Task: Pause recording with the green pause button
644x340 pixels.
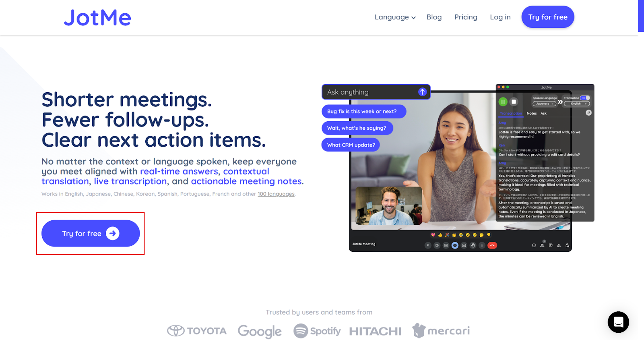Action: [503, 102]
